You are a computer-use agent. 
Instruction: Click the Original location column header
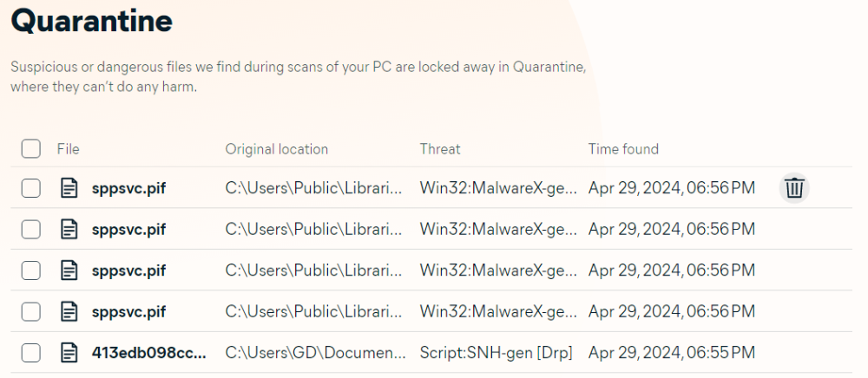(276, 148)
